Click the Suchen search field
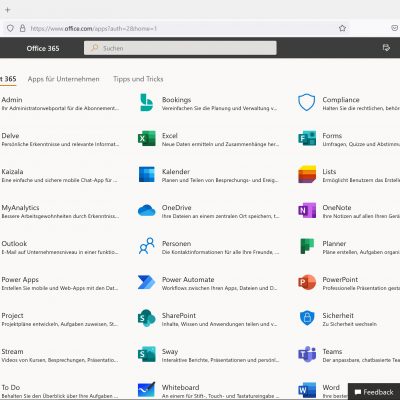Image resolution: width=400 pixels, height=400 pixels. [x=180, y=48]
